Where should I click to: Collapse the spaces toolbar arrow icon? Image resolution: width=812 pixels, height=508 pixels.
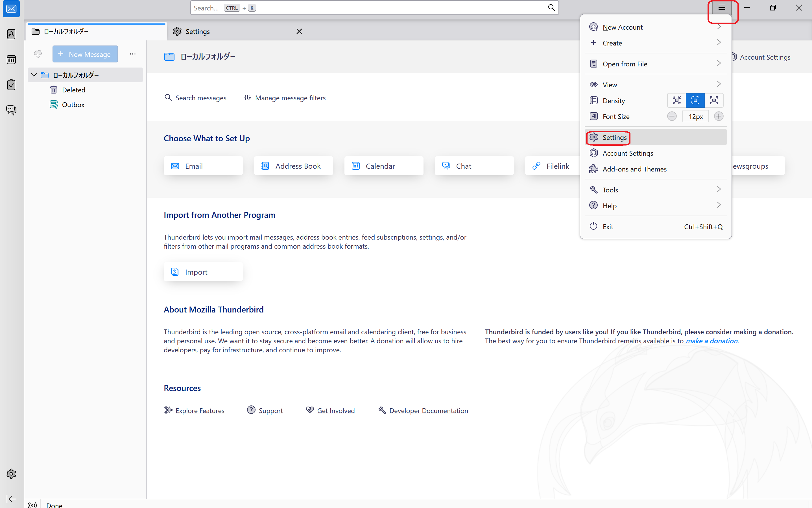11,499
